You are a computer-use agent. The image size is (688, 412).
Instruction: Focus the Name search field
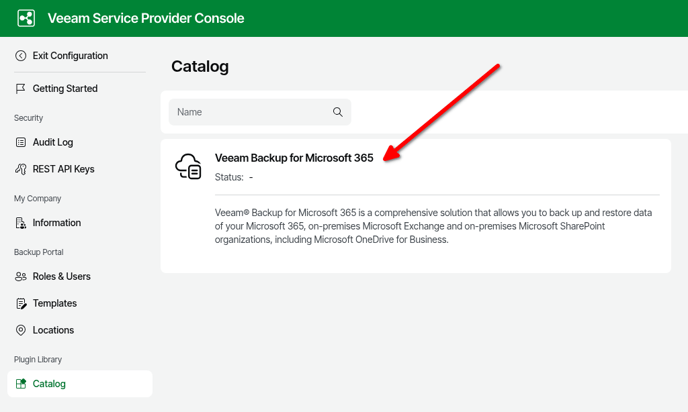coord(250,112)
